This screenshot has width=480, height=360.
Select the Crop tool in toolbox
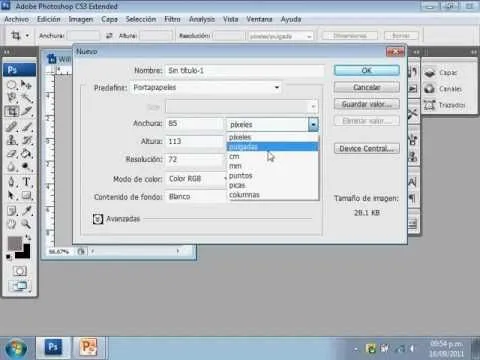pos(12,111)
